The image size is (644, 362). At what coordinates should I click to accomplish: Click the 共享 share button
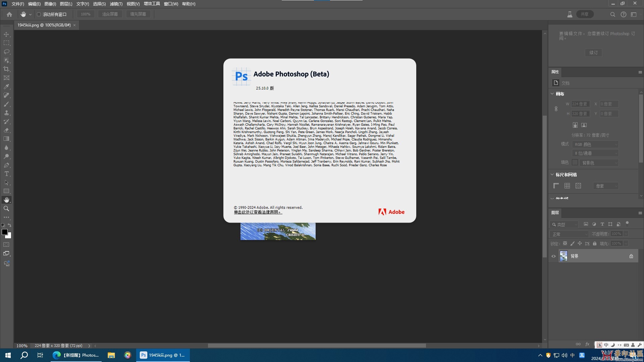click(585, 14)
